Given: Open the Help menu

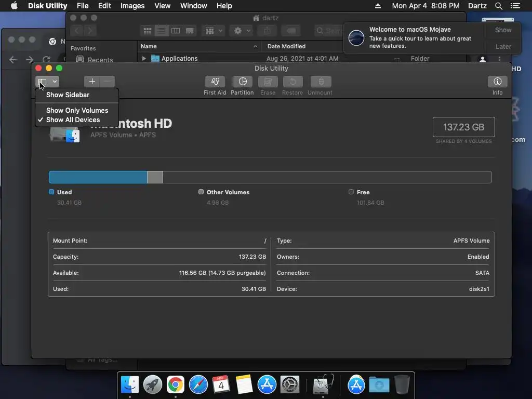Looking at the screenshot, I should [224, 6].
